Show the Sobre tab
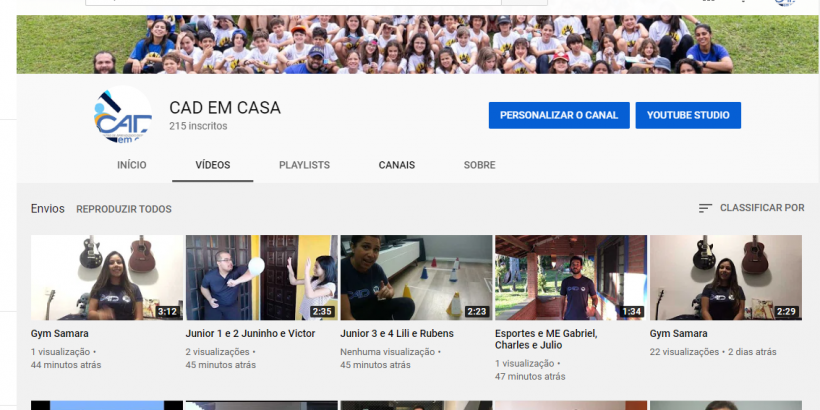Image resolution: width=820 pixels, height=410 pixels. pos(479,165)
